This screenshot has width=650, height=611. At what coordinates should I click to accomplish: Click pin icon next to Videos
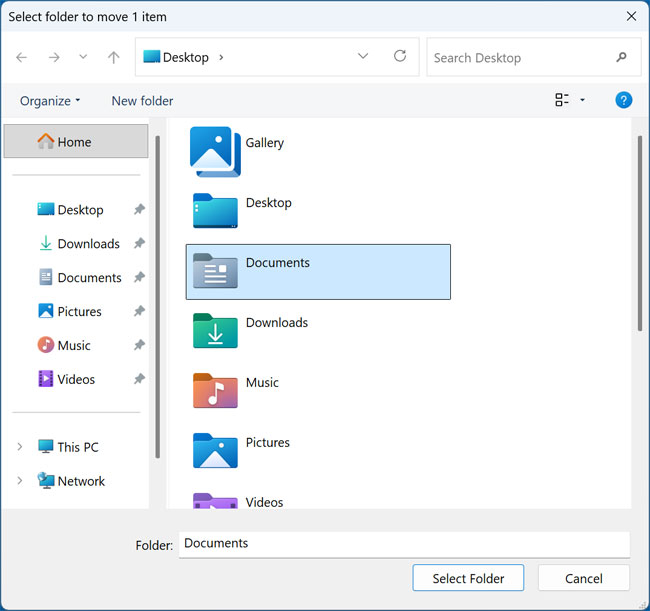coord(139,379)
